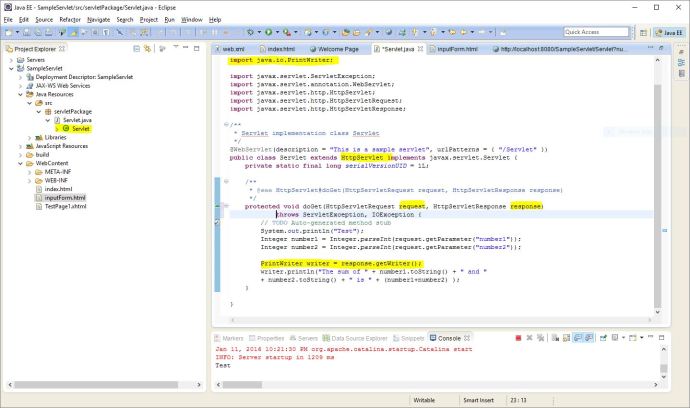The image size is (690, 408).
Task: Open the Project Explorer View Menu
Action: 176,48
